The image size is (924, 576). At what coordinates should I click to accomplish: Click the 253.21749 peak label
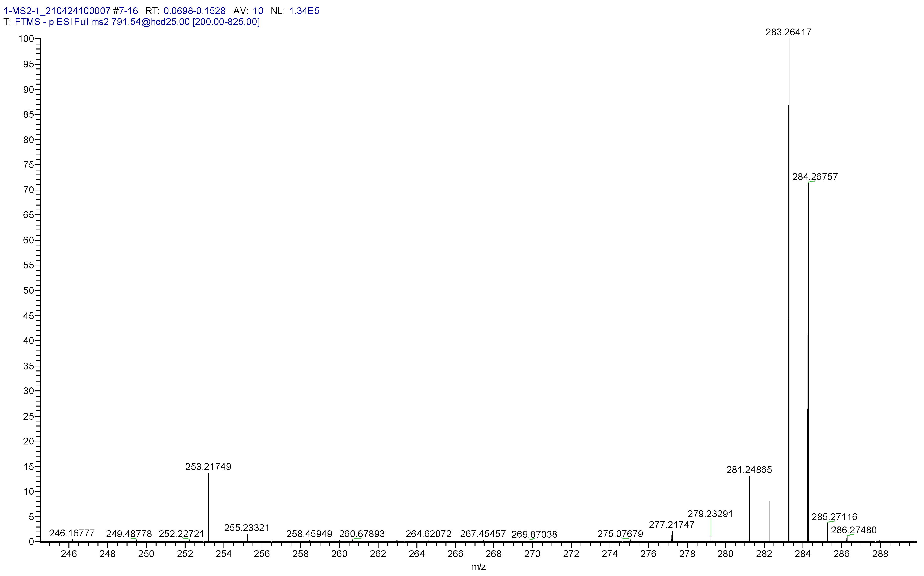pyautogui.click(x=208, y=467)
